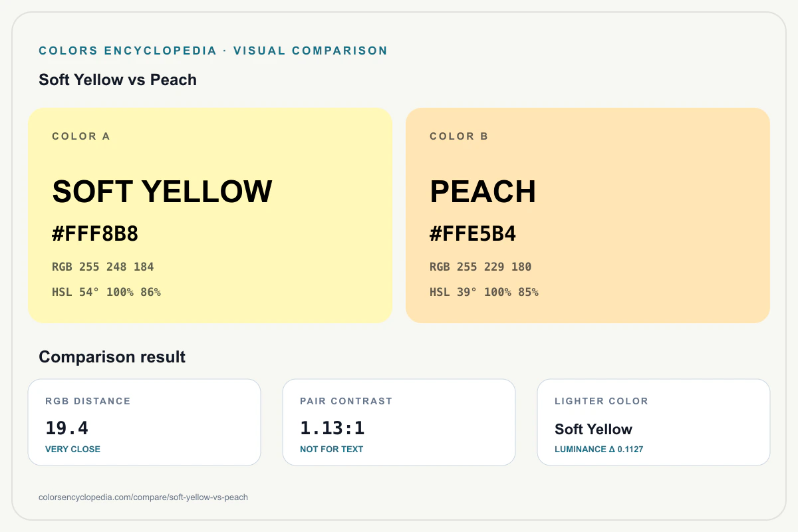The width and height of the screenshot is (798, 532).
Task: Click the RGB 255 229 180 value
Action: pos(481,267)
